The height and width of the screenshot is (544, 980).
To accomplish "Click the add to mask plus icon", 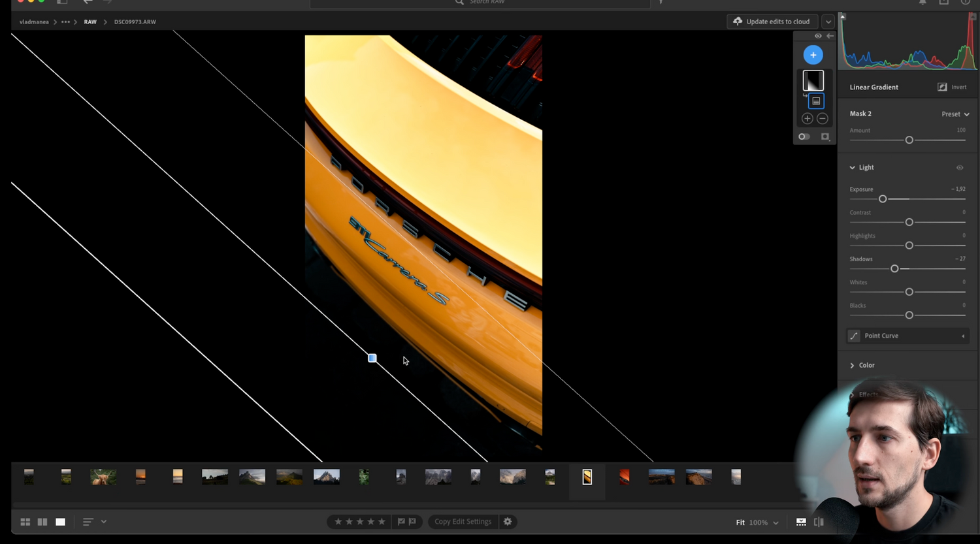I will (x=808, y=118).
